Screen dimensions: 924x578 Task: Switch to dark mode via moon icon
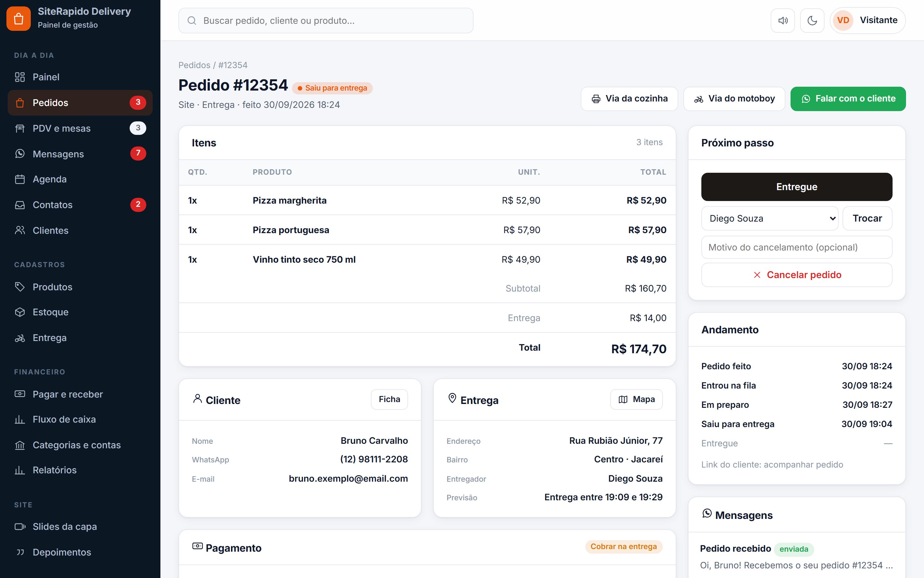812,21
